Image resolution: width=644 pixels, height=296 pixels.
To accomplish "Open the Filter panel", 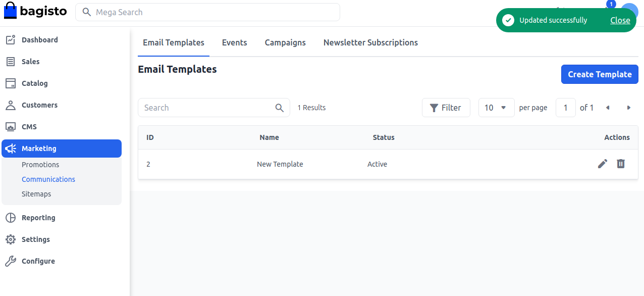I will pos(446,108).
